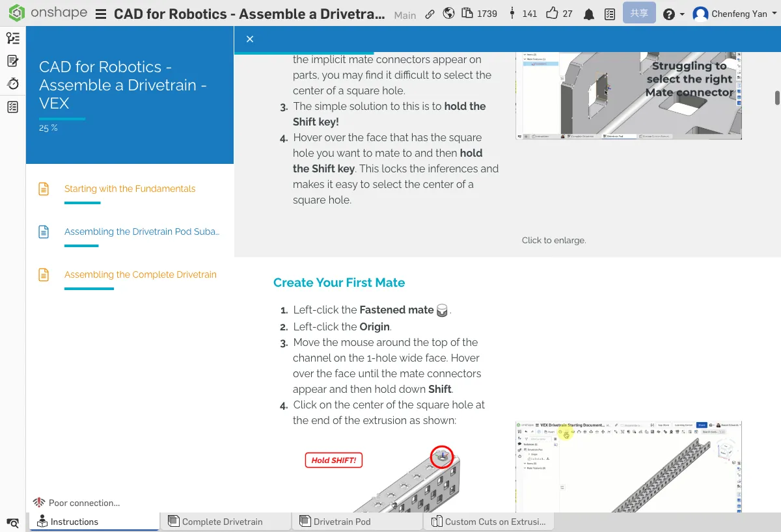Switch to the Complete Drivetrain tab
781x532 pixels.
tap(222, 522)
